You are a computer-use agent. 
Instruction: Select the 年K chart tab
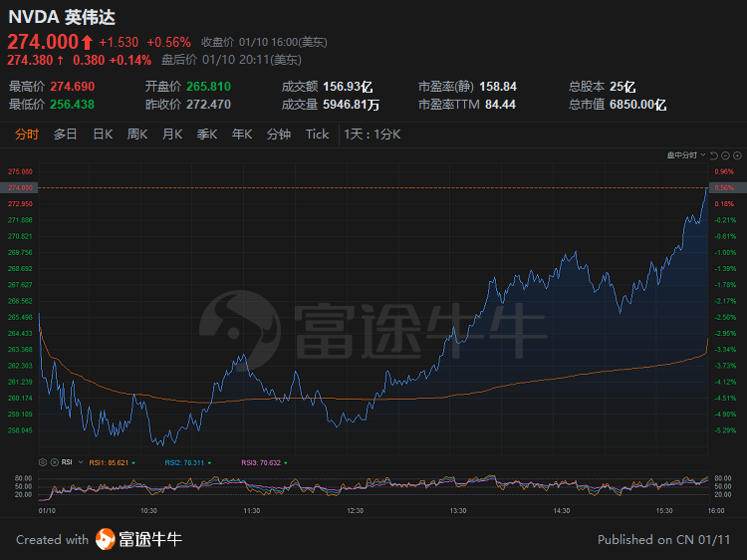[x=242, y=135]
